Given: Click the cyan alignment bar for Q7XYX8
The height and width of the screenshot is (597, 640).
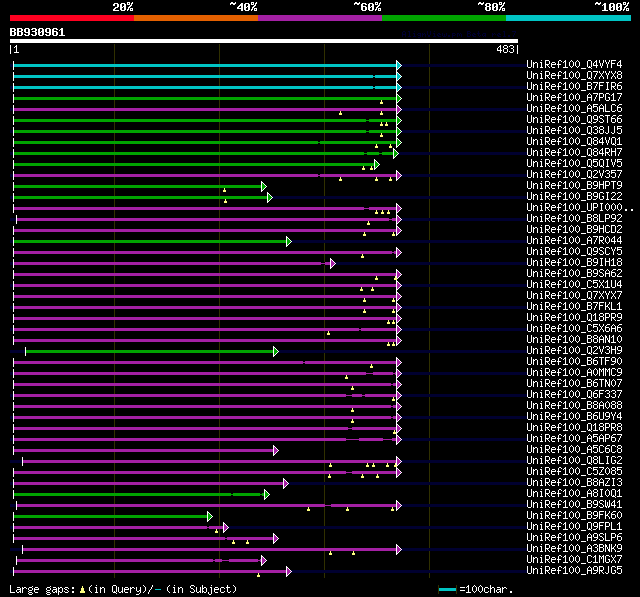Looking at the screenshot, I should click(x=205, y=76).
